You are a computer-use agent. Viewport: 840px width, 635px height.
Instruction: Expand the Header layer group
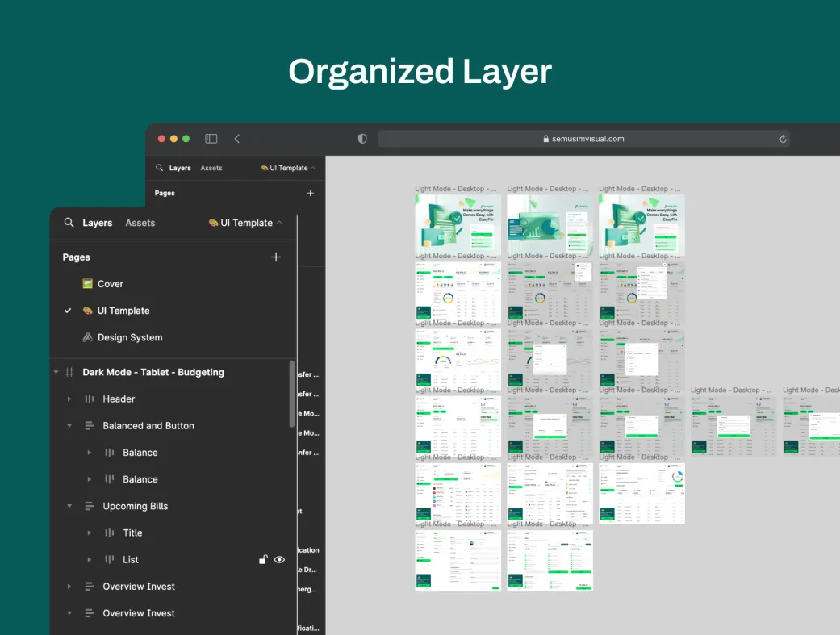(x=69, y=399)
